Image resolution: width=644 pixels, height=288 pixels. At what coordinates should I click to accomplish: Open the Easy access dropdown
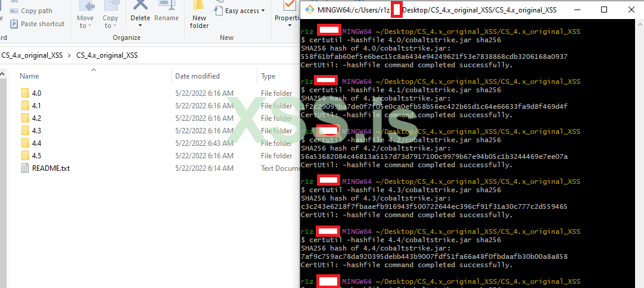[x=263, y=11]
